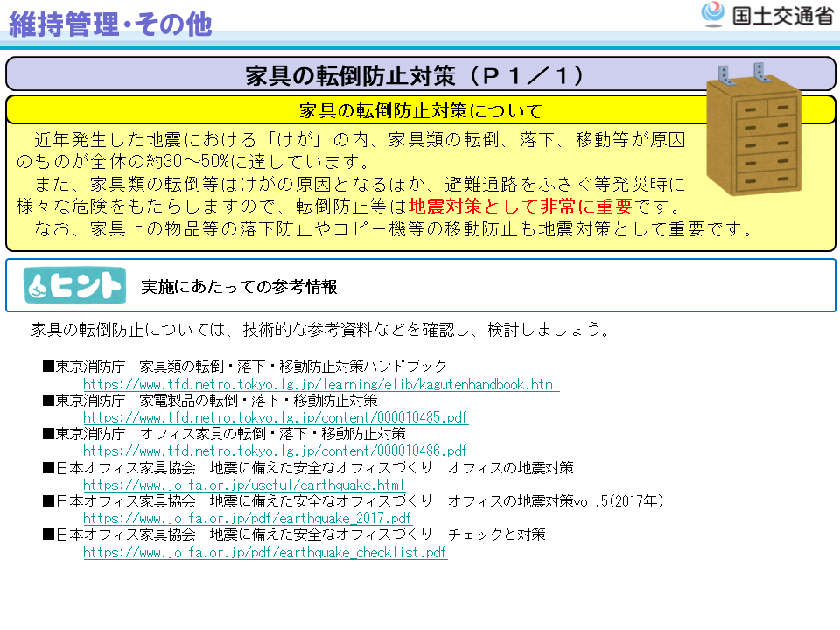Click the wooden chest of drawers illustration
This screenshot has width=840, height=630.
[754, 129]
